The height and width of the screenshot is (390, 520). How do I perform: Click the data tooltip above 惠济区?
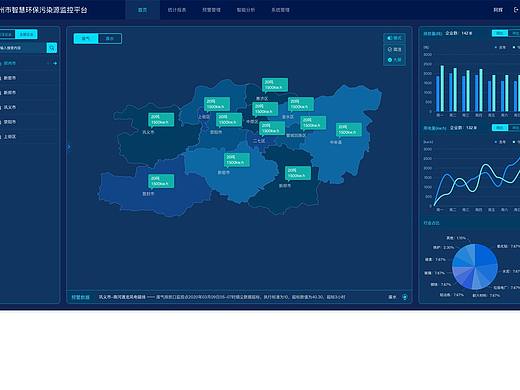pyautogui.click(x=275, y=85)
